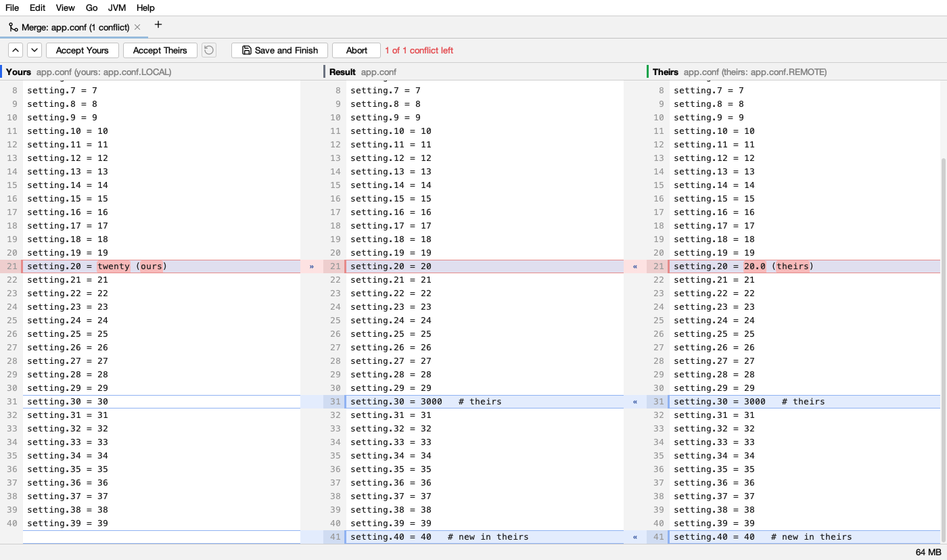This screenshot has width=947, height=560.
Task: Click "setting.30 = 30" line in Yours pane
Action: click(68, 402)
